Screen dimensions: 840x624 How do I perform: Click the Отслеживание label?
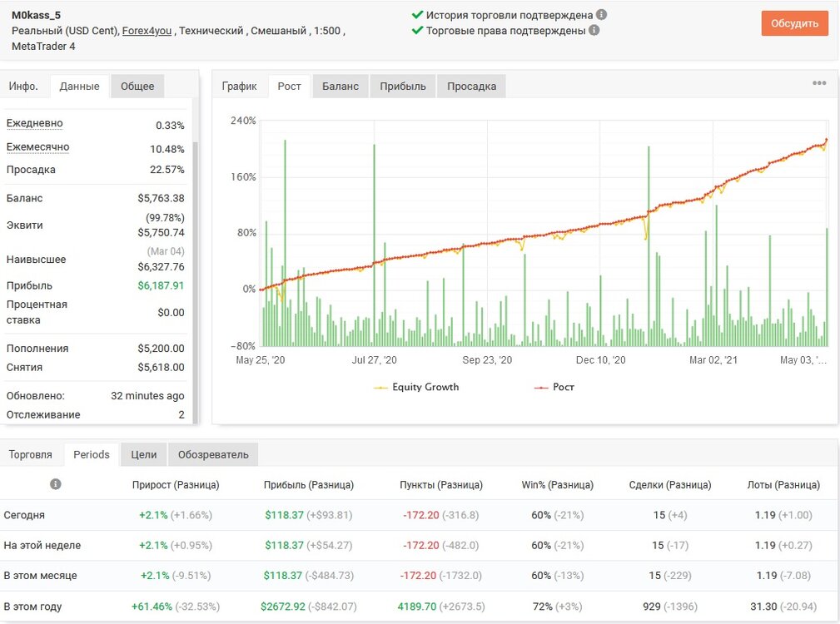(43, 414)
